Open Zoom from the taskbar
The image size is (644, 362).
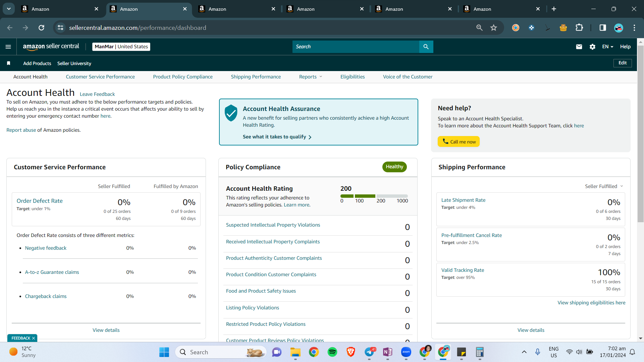406,352
